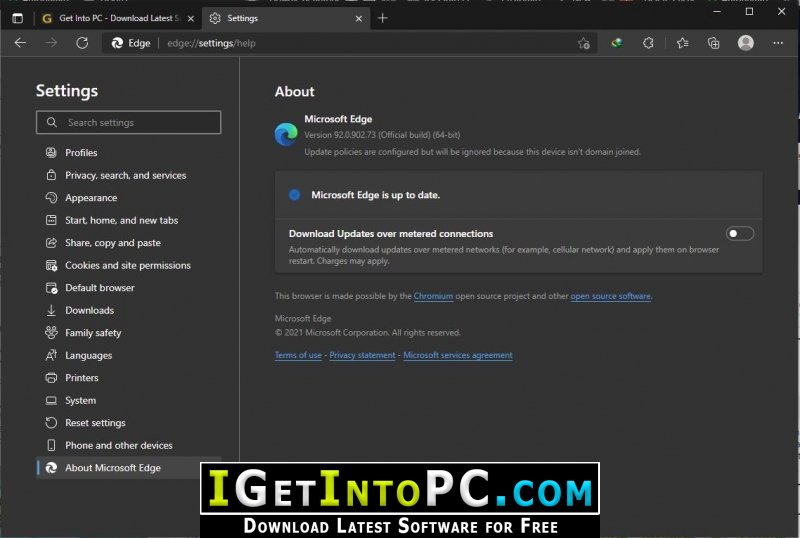This screenshot has height=538, width=800.
Task: Open Downloads settings
Action: pyautogui.click(x=129, y=310)
